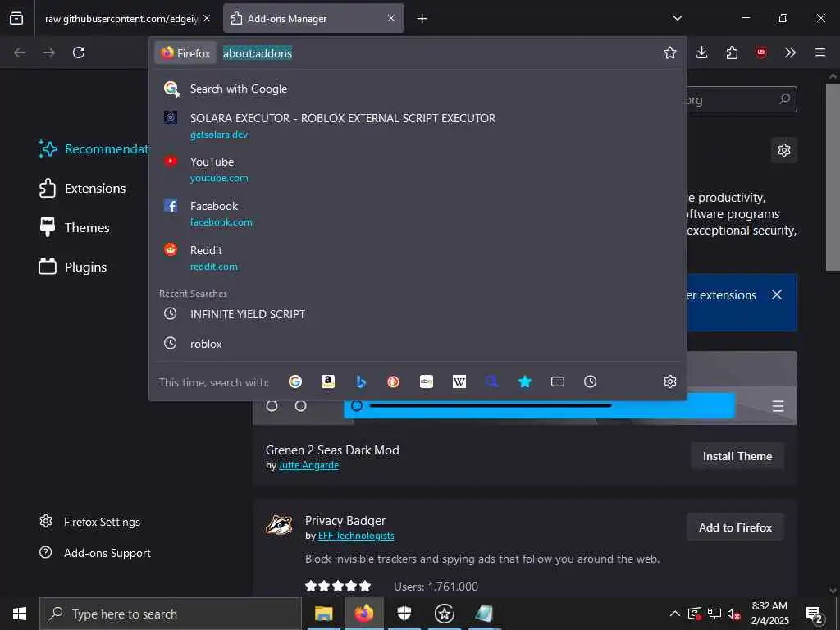Bookmark this page with the star icon
Image resolution: width=840 pixels, height=630 pixels.
pyautogui.click(x=669, y=52)
